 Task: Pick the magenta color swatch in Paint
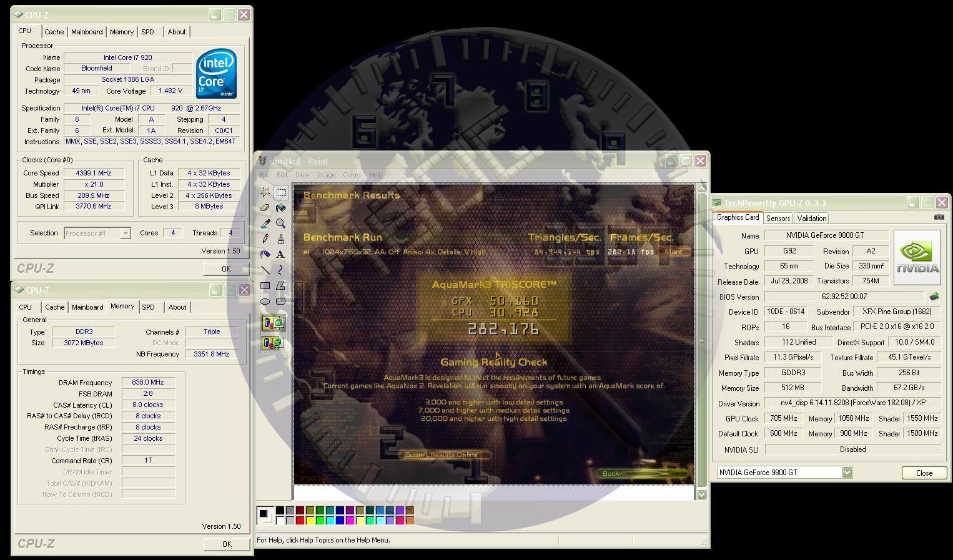click(x=350, y=520)
